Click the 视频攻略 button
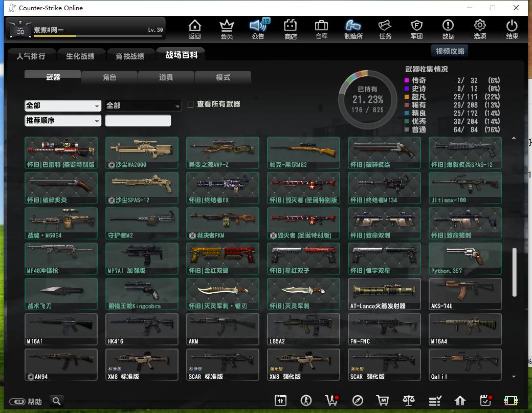 450,51
